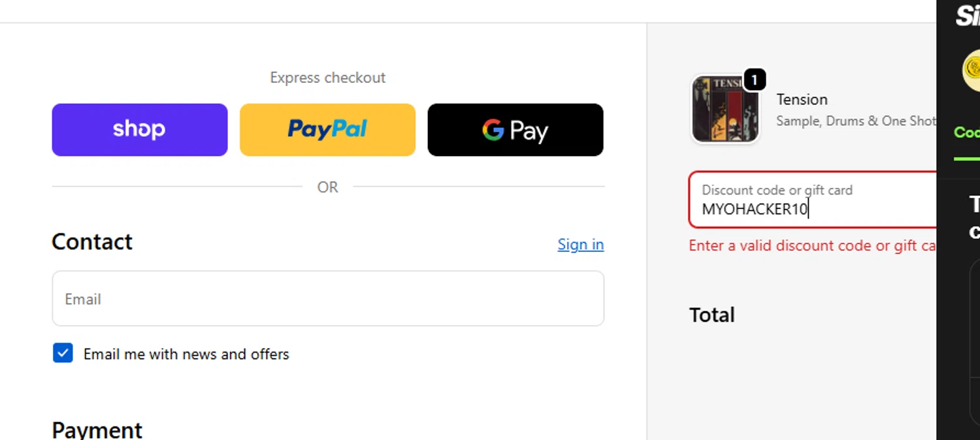Pay with the purple Shop button

[140, 130]
